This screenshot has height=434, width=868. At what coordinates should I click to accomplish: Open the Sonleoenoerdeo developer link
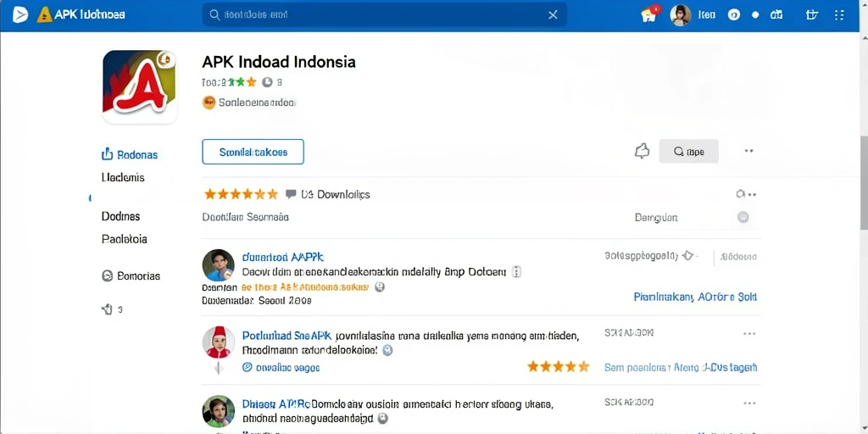click(257, 103)
